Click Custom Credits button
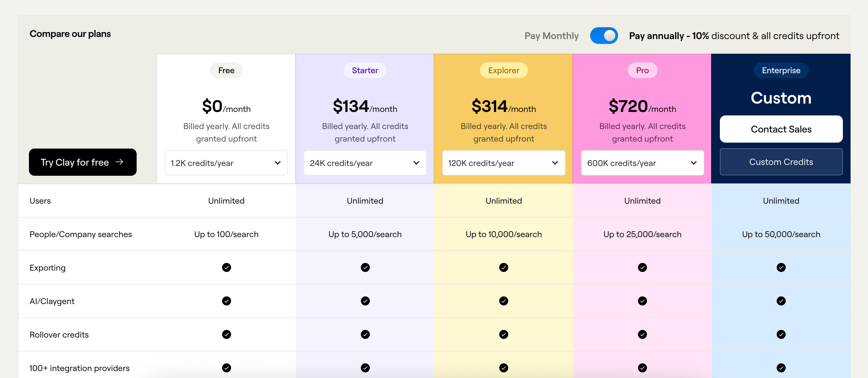 point(781,162)
